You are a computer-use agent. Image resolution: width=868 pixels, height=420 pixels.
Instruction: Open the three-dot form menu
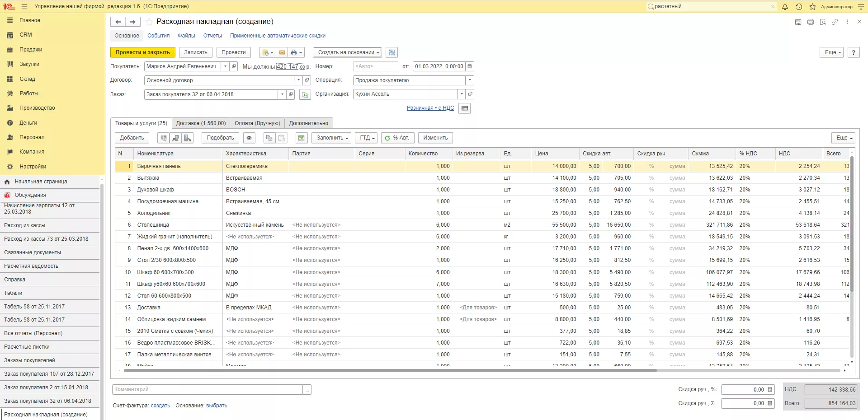tap(847, 22)
